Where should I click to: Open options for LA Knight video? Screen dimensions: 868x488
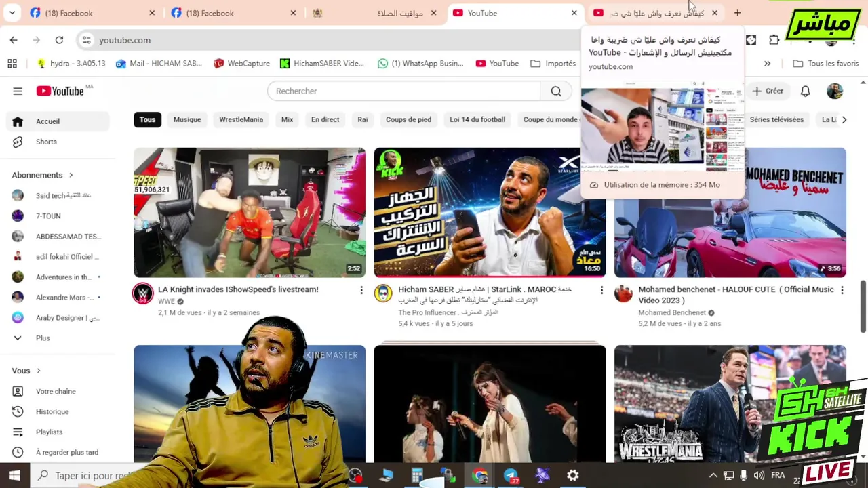point(361,290)
